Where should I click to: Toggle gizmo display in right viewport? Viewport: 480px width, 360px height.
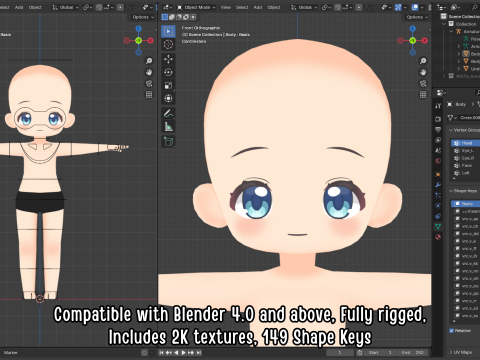coord(398,7)
